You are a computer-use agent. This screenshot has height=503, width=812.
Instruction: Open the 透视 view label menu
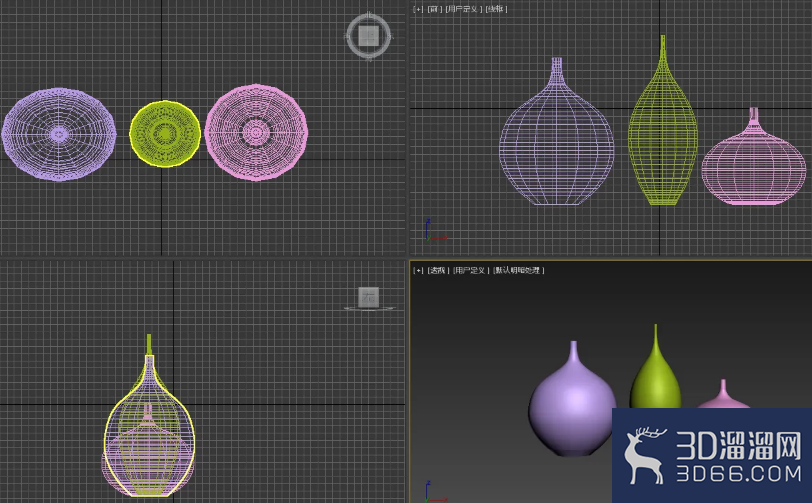(438, 270)
